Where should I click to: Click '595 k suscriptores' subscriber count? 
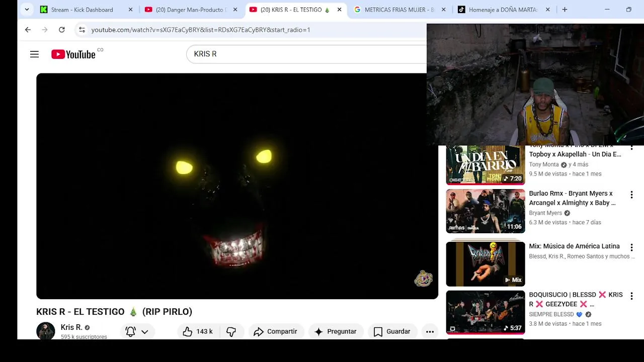click(84, 336)
